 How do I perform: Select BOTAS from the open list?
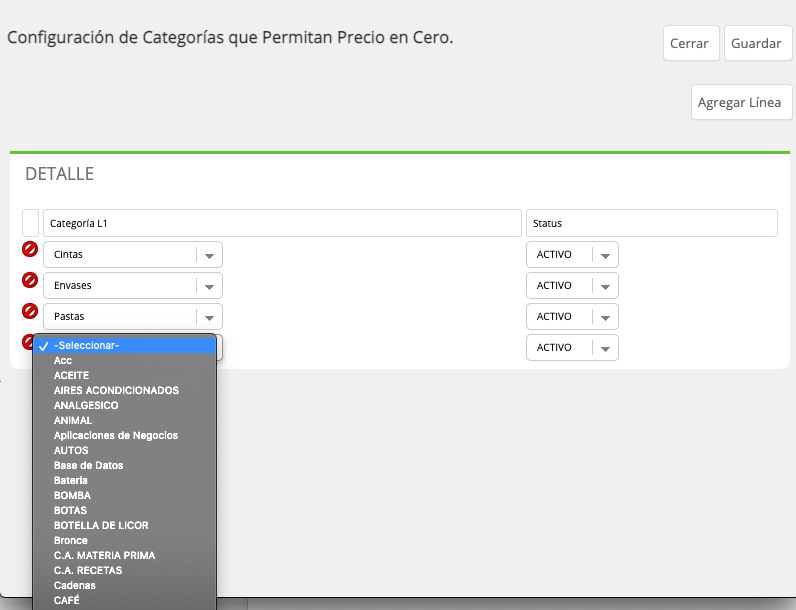point(125,510)
